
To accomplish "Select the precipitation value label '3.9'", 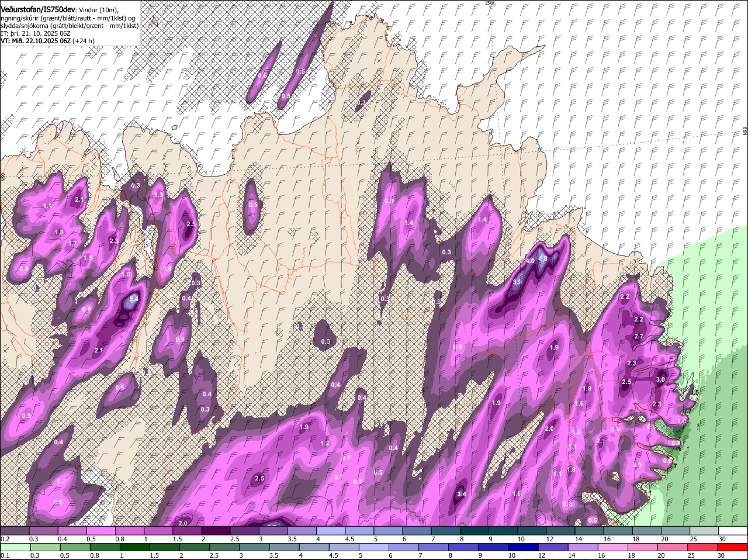I will [x=517, y=282].
